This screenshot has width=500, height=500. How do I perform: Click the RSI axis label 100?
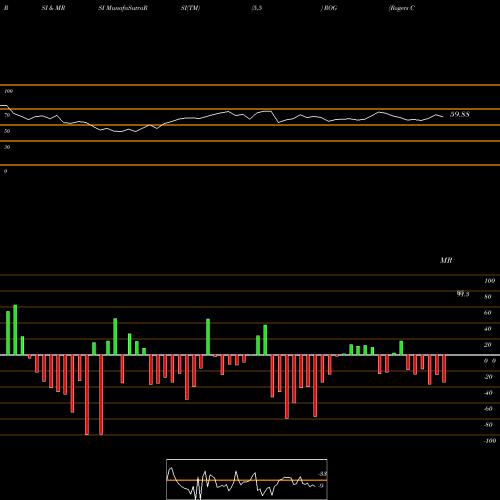click(x=8, y=91)
